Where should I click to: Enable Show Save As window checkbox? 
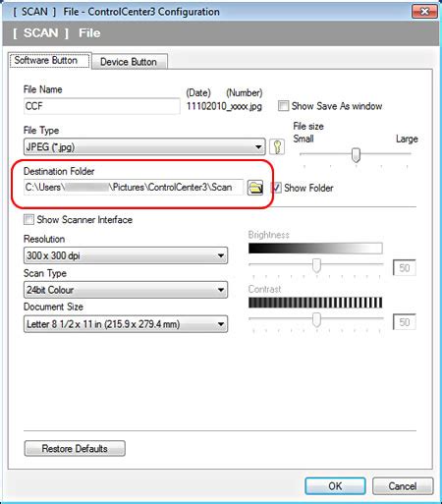pyautogui.click(x=283, y=106)
